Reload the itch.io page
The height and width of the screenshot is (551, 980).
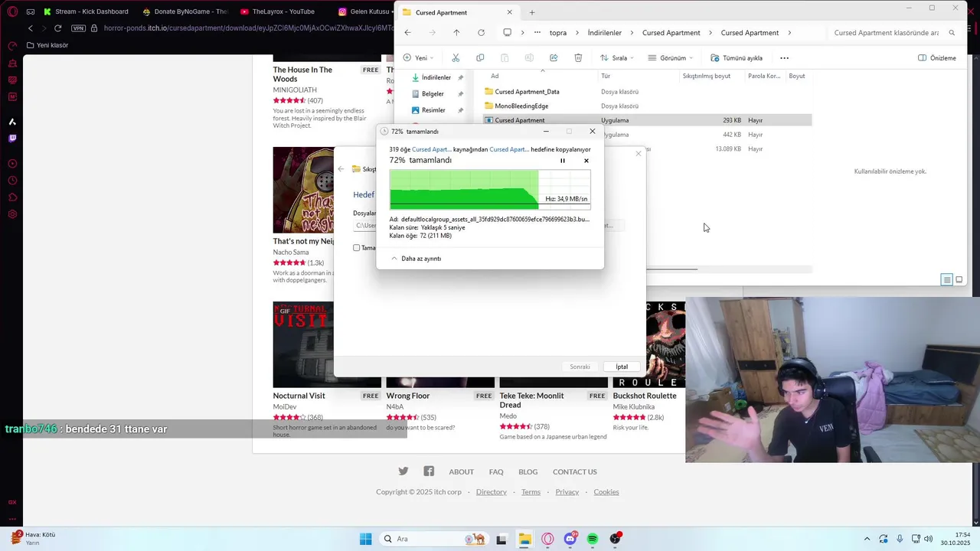(x=57, y=28)
